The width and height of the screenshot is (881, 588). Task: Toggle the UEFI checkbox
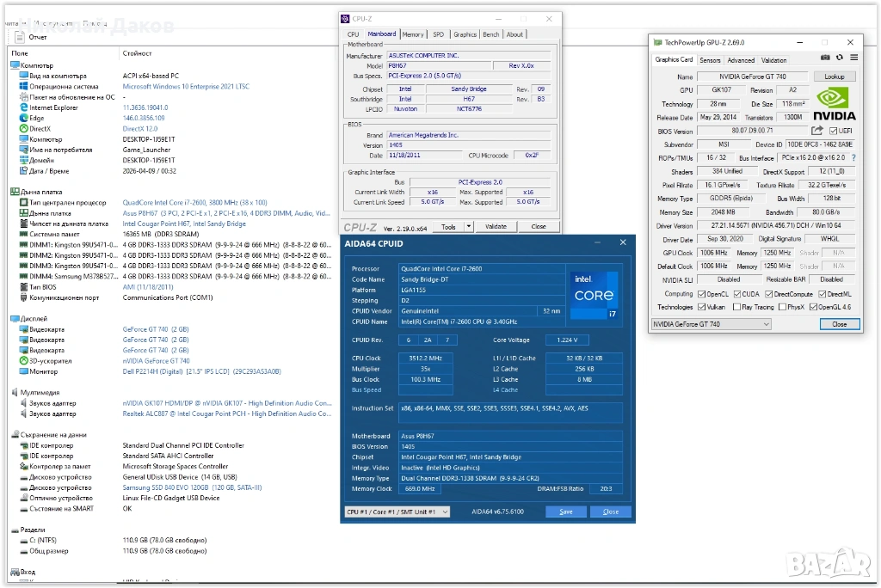(834, 131)
